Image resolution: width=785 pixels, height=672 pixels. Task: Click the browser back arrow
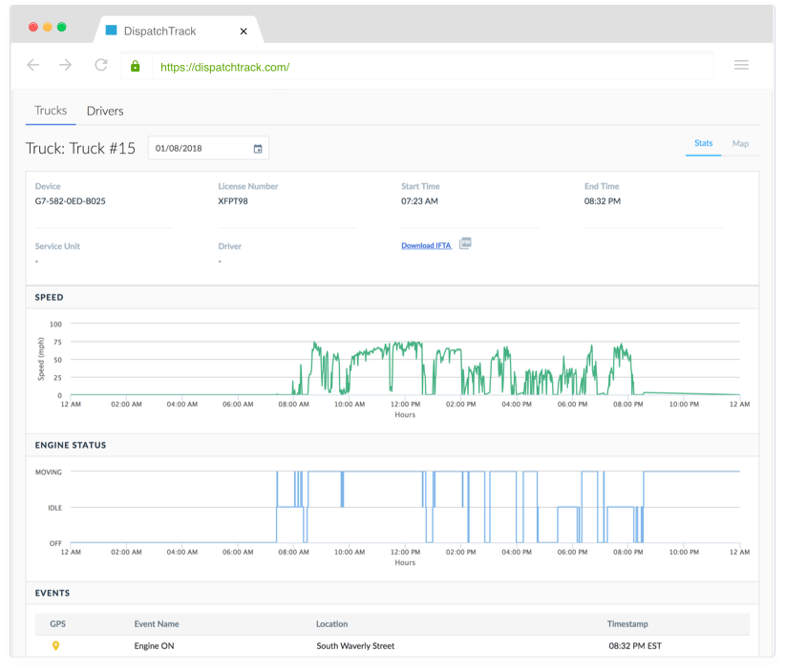point(33,65)
